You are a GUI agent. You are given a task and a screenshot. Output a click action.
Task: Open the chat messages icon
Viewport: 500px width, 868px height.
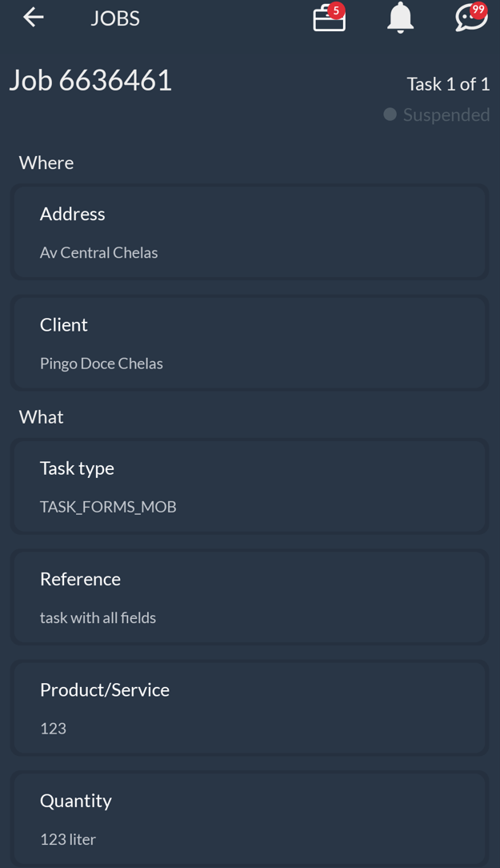pyautogui.click(x=469, y=19)
